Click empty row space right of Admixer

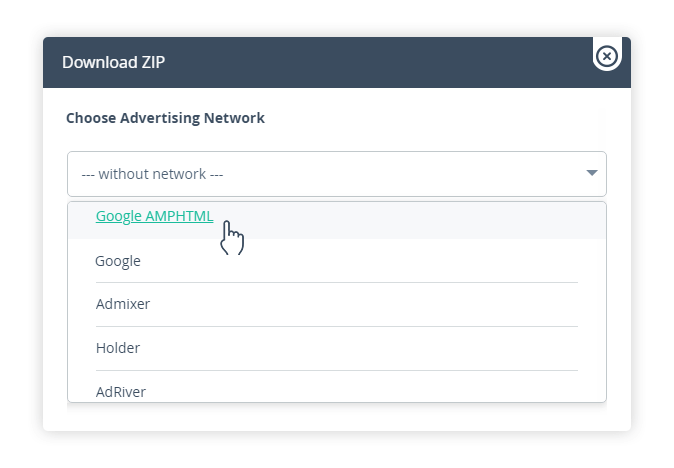364,304
